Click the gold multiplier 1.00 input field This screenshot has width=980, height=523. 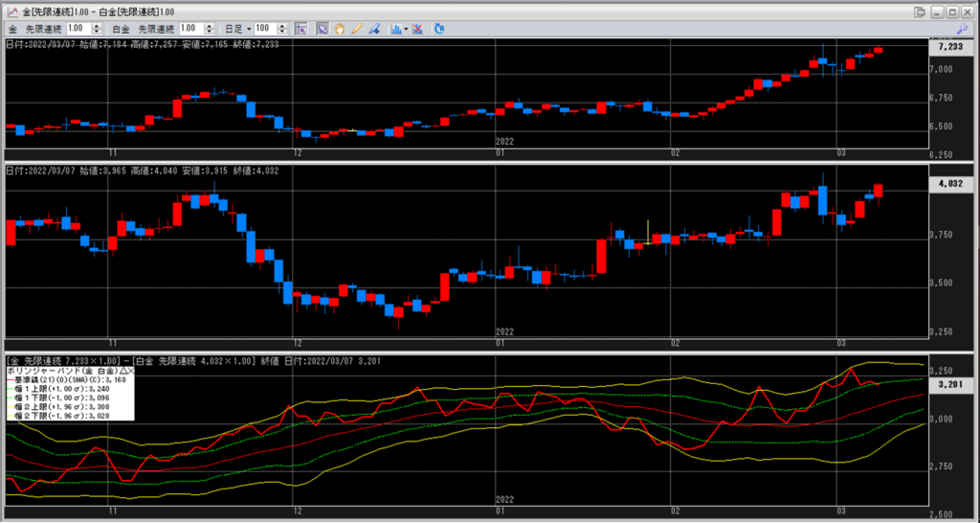[76, 29]
